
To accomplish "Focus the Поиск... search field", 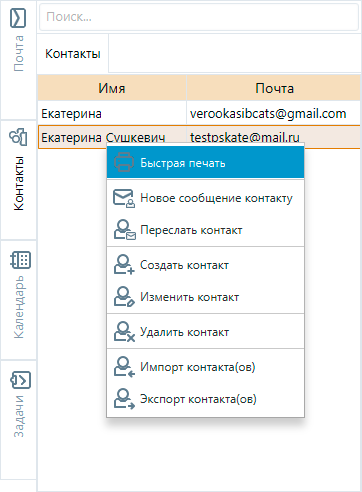I will click(x=199, y=17).
